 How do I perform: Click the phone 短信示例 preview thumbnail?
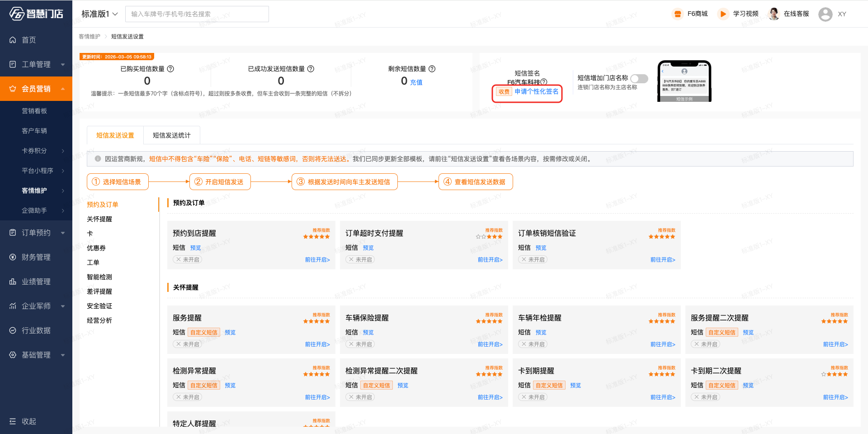click(684, 81)
